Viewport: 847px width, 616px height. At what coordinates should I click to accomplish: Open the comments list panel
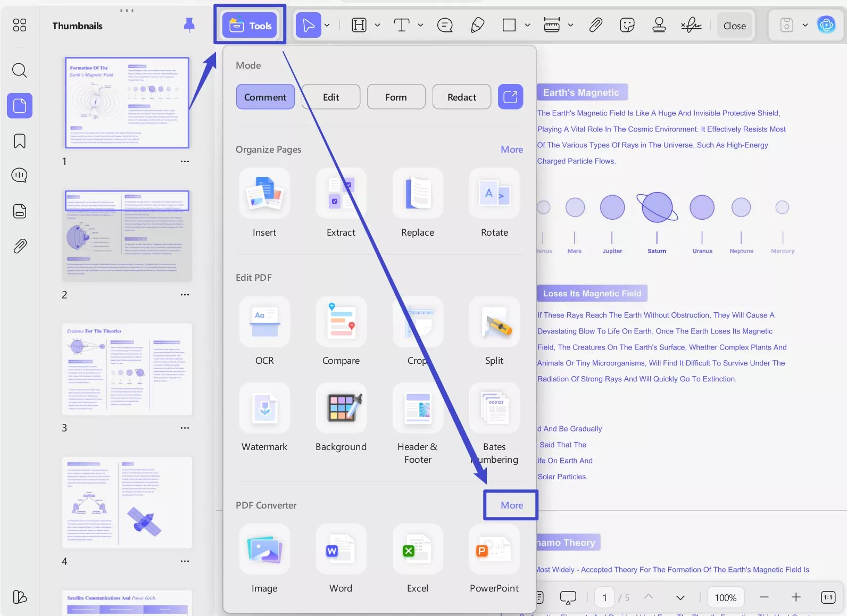20,176
